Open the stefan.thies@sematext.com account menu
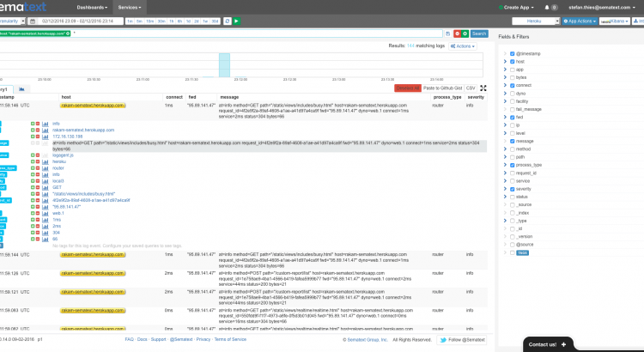Viewport: 644px width, 352px height. (602, 8)
